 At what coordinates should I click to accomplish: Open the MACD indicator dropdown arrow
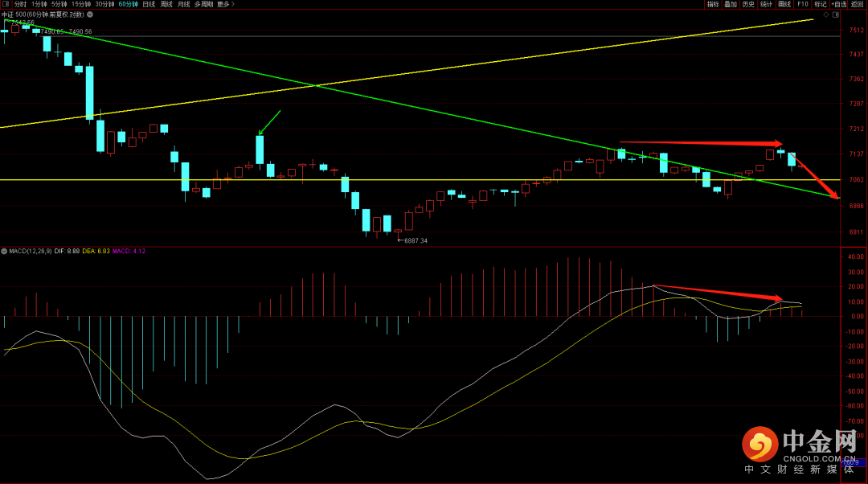coord(4,252)
